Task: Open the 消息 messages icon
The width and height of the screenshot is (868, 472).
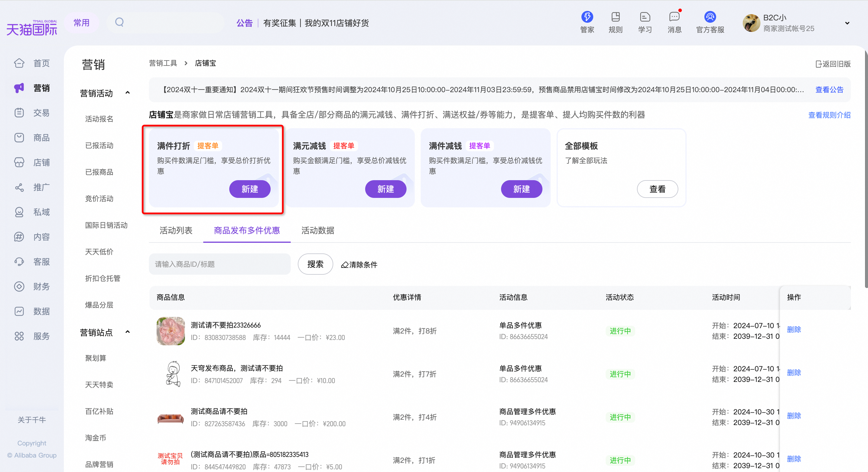Action: (674, 22)
